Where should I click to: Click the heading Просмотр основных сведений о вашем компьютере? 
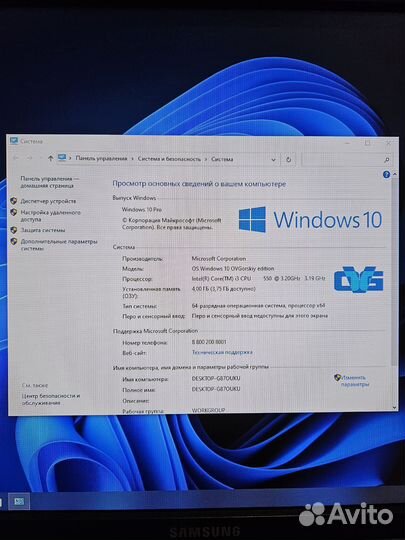click(x=199, y=184)
